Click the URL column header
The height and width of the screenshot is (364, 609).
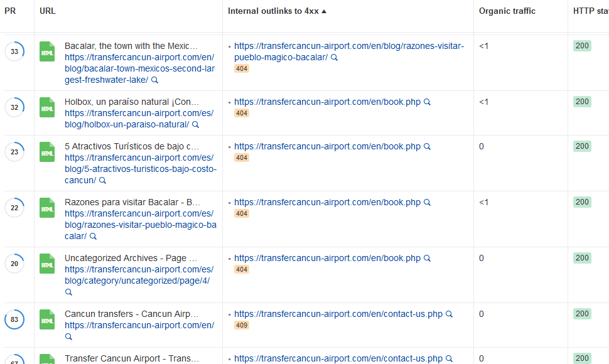click(48, 11)
